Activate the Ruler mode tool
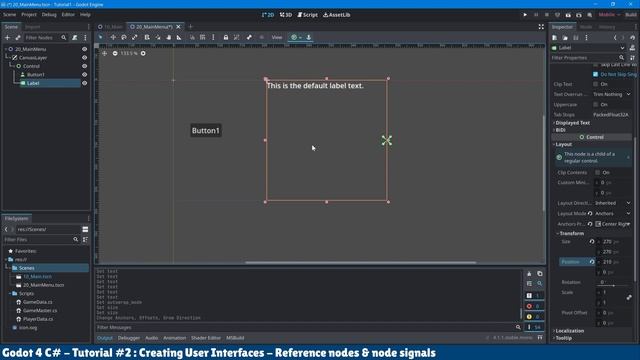Image resolution: width=640 pixels, height=360 pixels. (x=179, y=37)
